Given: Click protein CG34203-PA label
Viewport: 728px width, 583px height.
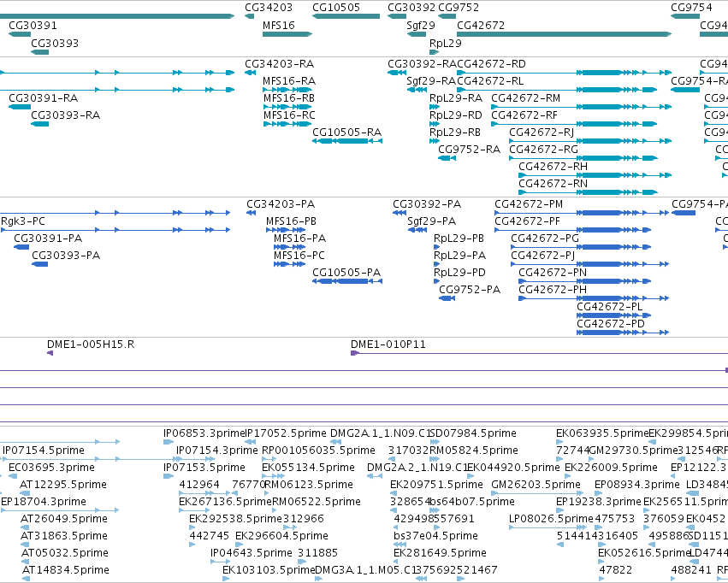Looking at the screenshot, I should [281, 204].
